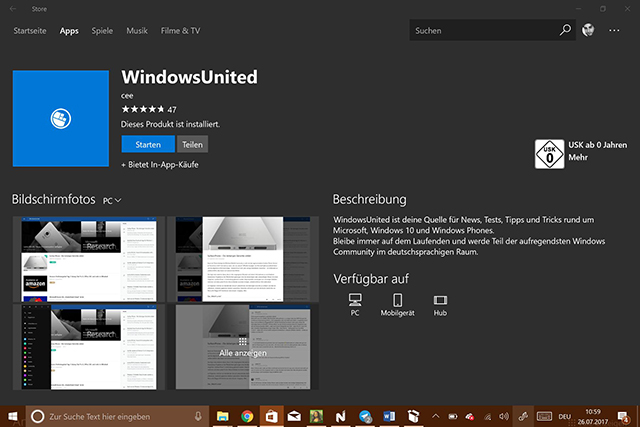Open the third screenshot with sidebar menu
Image resolution: width=640 pixels, height=427 pixels.
pyautogui.click(x=89, y=347)
